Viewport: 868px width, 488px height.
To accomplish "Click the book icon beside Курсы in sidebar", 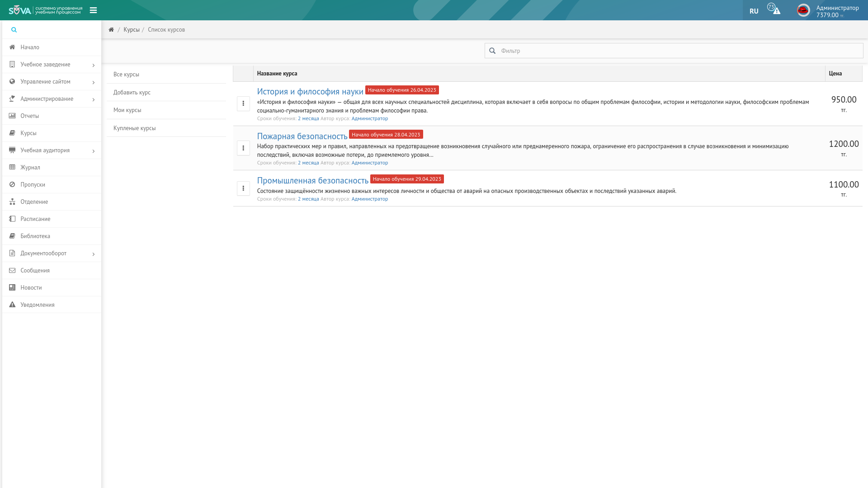I will (x=12, y=133).
